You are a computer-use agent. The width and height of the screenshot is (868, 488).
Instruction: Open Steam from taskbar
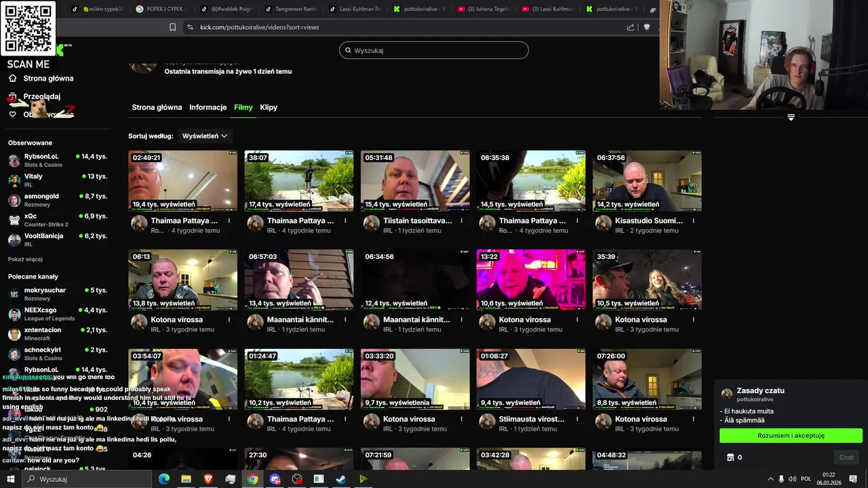[x=340, y=479]
